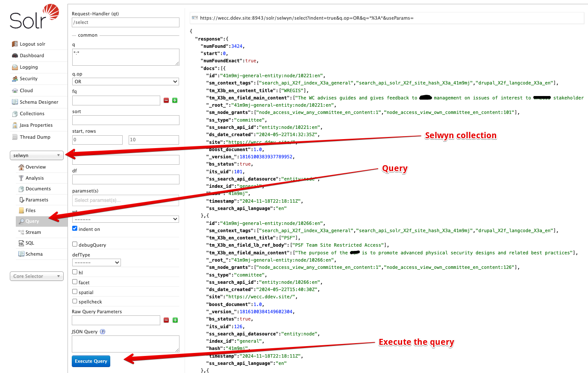Add fq filter with green plus icon
This screenshot has height=373, width=588.
click(x=175, y=100)
